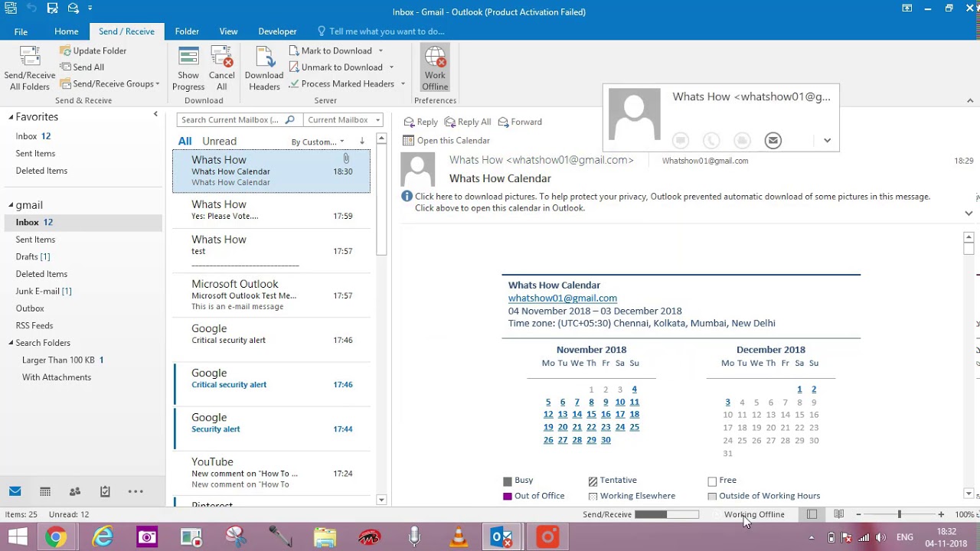The width and height of the screenshot is (980, 551).
Task: Open Mark to Download dropdown
Action: (381, 51)
